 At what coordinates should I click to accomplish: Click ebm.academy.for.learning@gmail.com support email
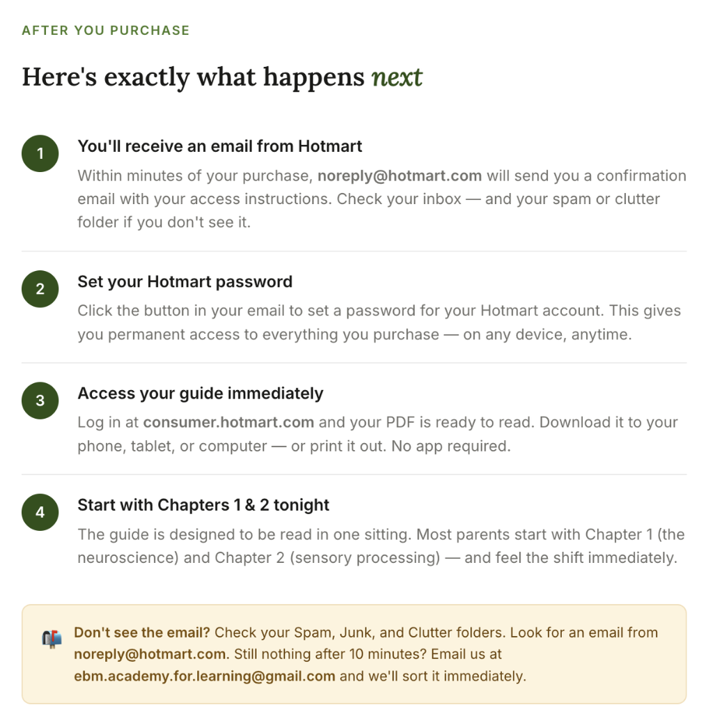(204, 676)
